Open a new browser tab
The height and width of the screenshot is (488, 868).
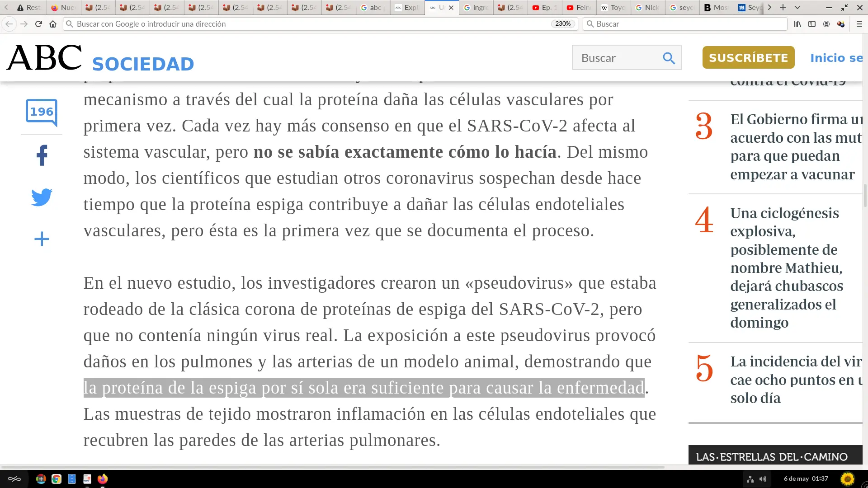tap(783, 7)
